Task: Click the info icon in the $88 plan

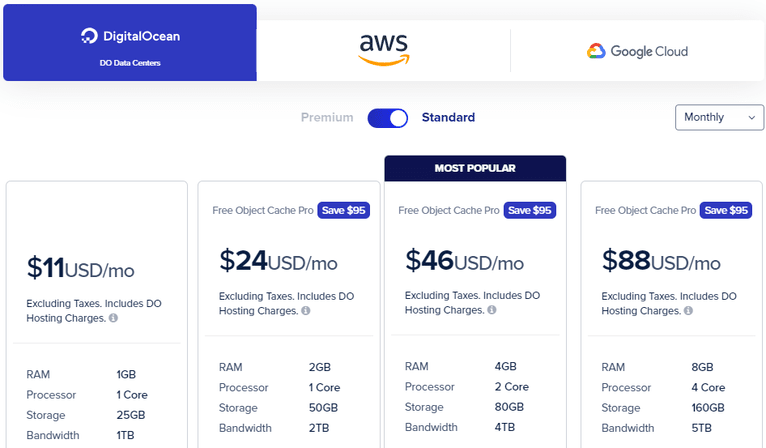Action: coord(689,311)
